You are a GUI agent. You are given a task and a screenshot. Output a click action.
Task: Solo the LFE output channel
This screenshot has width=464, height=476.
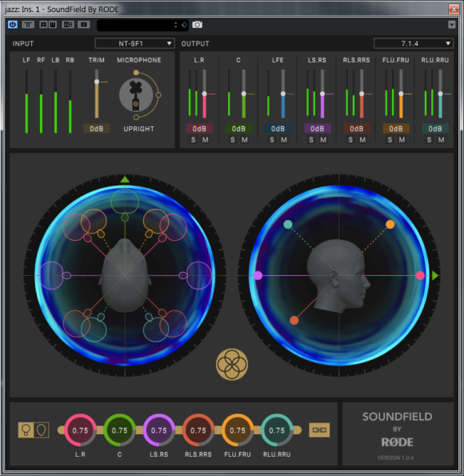pos(272,140)
